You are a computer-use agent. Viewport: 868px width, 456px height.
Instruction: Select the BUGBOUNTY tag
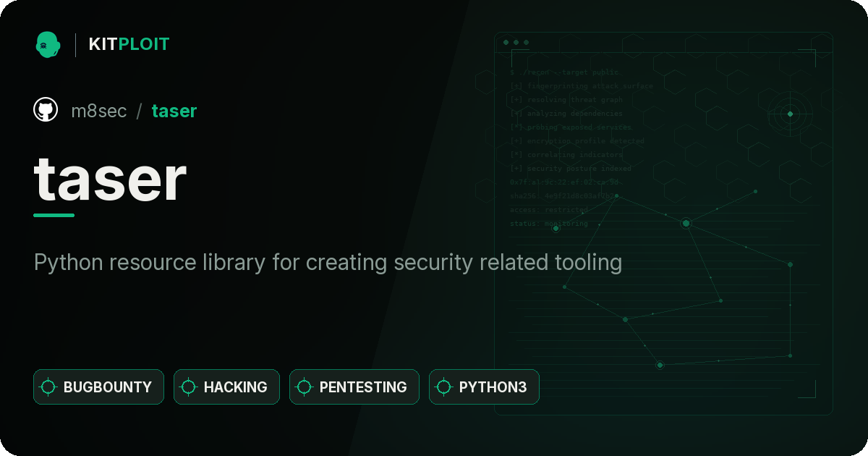[98, 387]
